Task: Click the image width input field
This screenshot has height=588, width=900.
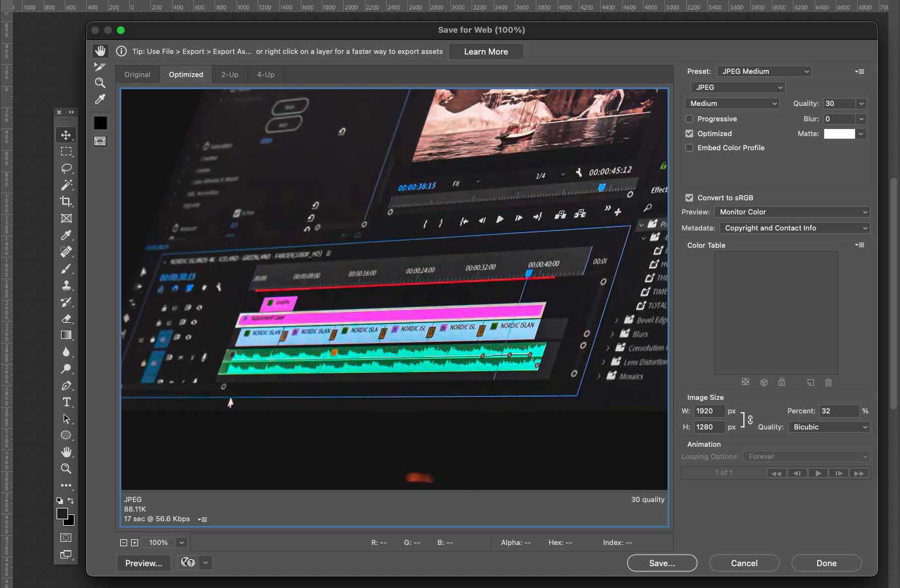Action: 709,411
